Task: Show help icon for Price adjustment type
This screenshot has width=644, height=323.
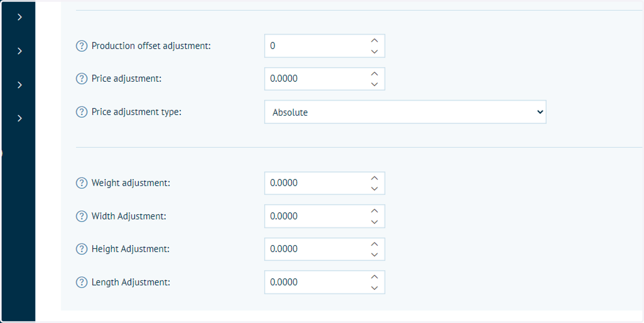Action: point(82,112)
